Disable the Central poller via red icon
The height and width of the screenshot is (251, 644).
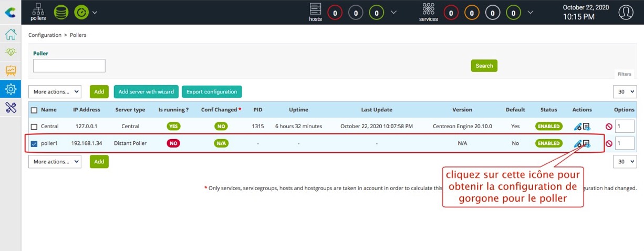coord(609,127)
